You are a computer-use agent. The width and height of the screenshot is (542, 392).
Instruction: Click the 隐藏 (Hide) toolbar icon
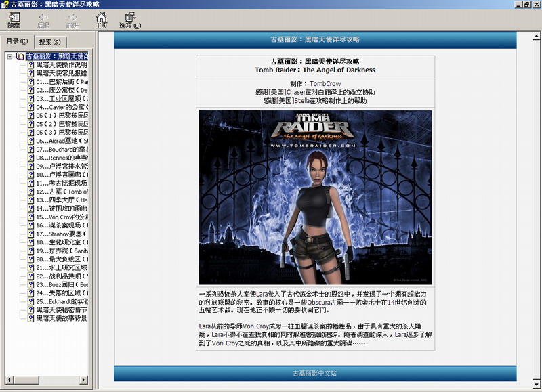(14, 20)
